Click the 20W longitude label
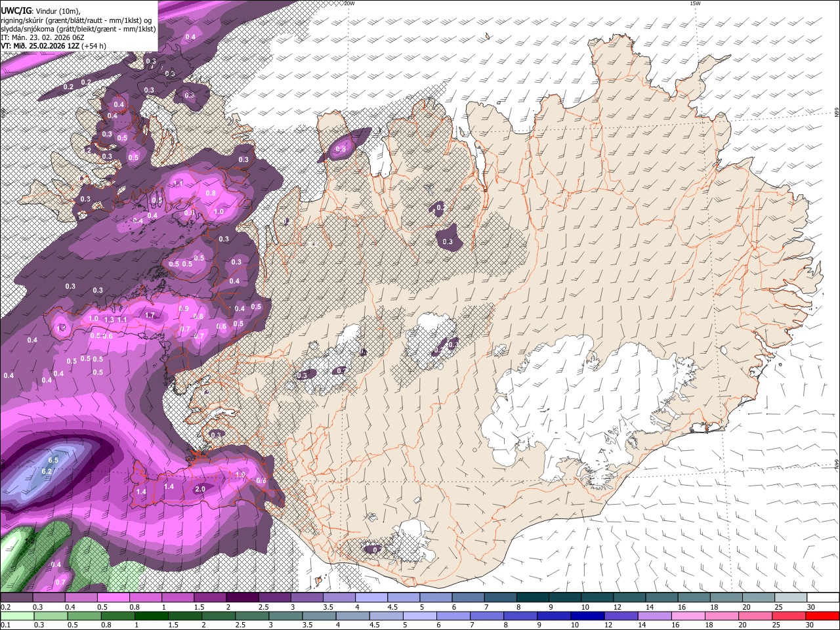The image size is (840, 630). point(349,3)
